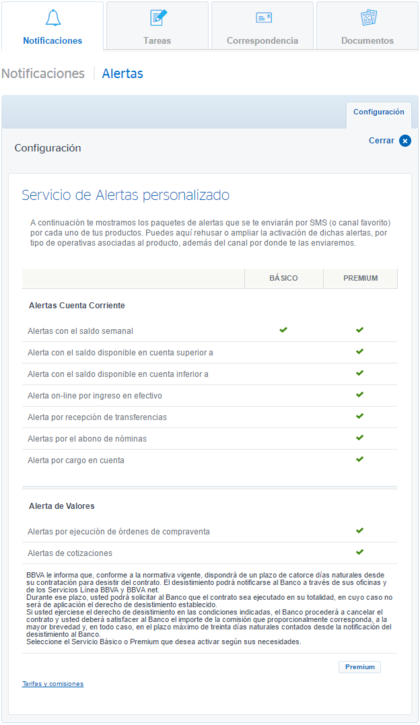The height and width of the screenshot is (725, 420).
Task: Click the PREMIUM column header
Action: click(x=360, y=278)
